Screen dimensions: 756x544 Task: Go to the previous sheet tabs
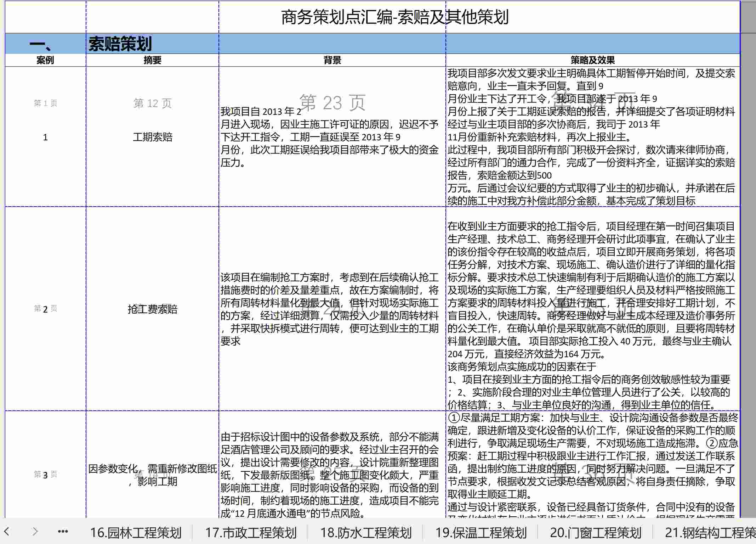coord(7,531)
